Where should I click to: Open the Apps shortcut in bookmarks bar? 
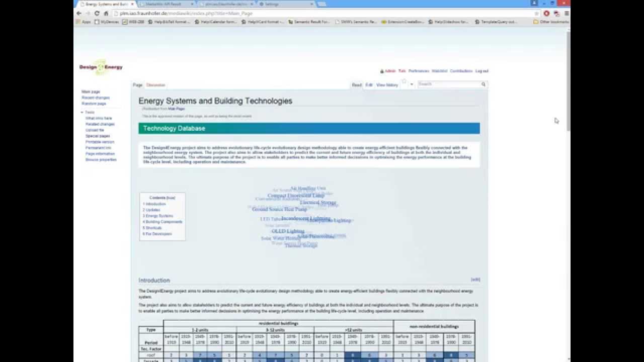click(84, 22)
